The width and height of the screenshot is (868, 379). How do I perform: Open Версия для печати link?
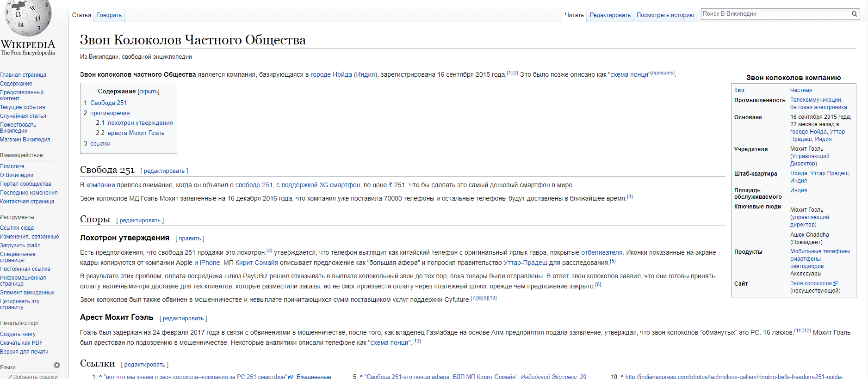(x=24, y=352)
